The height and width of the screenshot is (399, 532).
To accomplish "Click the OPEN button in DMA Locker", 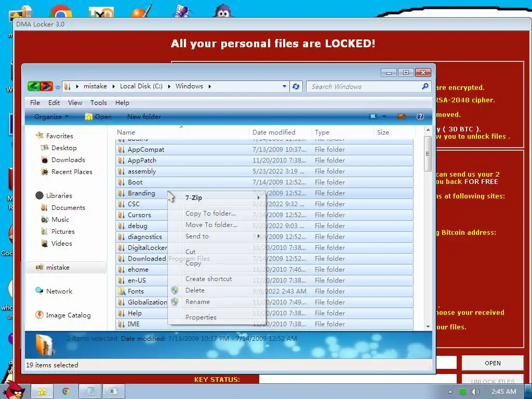I will coord(493,363).
